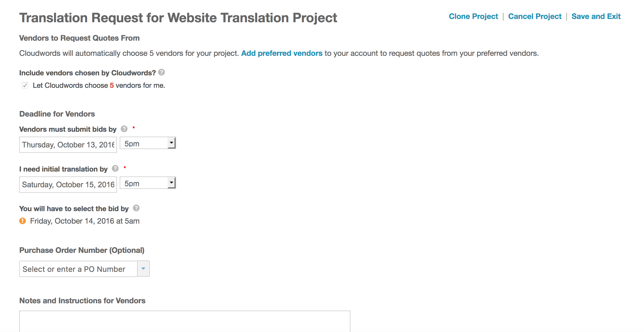The image size is (644, 332).
Task: Click the red number 5 in the checkbox label
Action: (112, 86)
